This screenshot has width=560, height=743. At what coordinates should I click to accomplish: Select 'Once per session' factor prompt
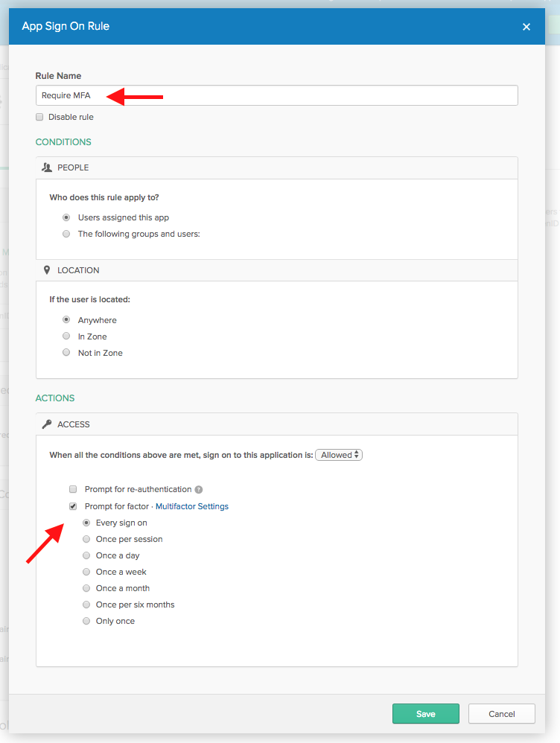click(x=86, y=539)
